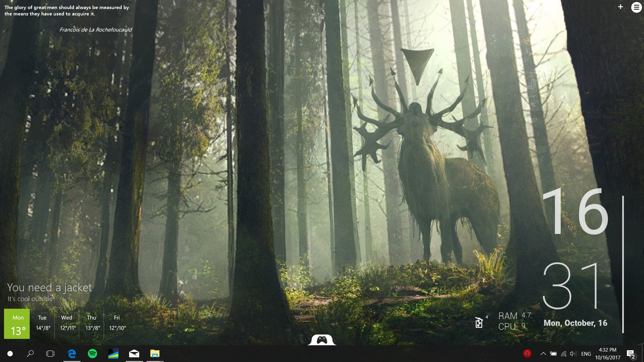The height and width of the screenshot is (362, 644).
Task: Click Show Desktop sliver at taskbar end
Action: tap(643, 354)
